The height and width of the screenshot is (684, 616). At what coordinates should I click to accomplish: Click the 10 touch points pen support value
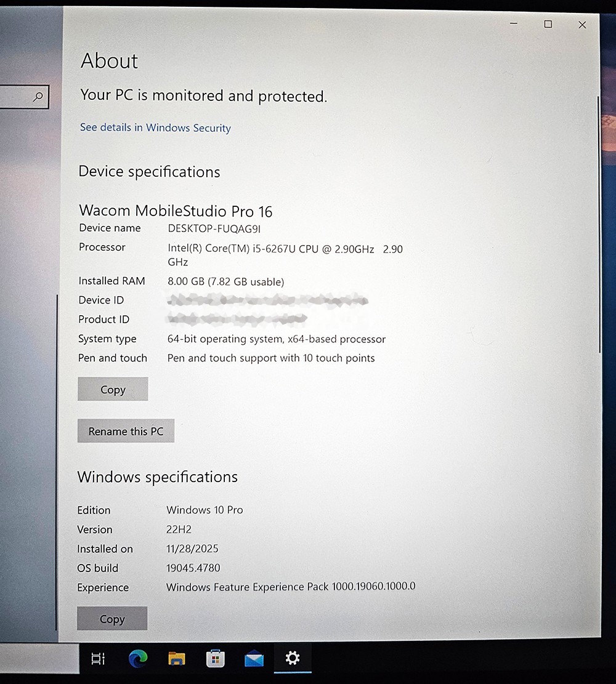coord(271,358)
